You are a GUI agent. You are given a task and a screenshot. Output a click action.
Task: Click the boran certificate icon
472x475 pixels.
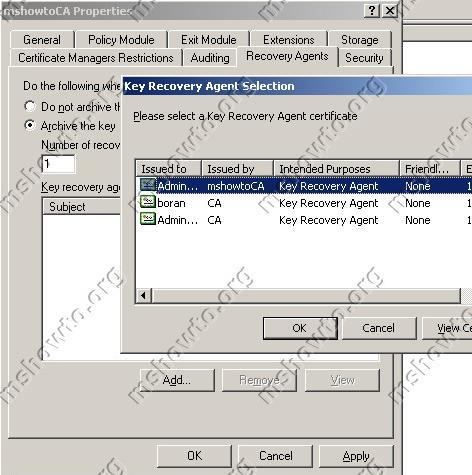point(148,202)
